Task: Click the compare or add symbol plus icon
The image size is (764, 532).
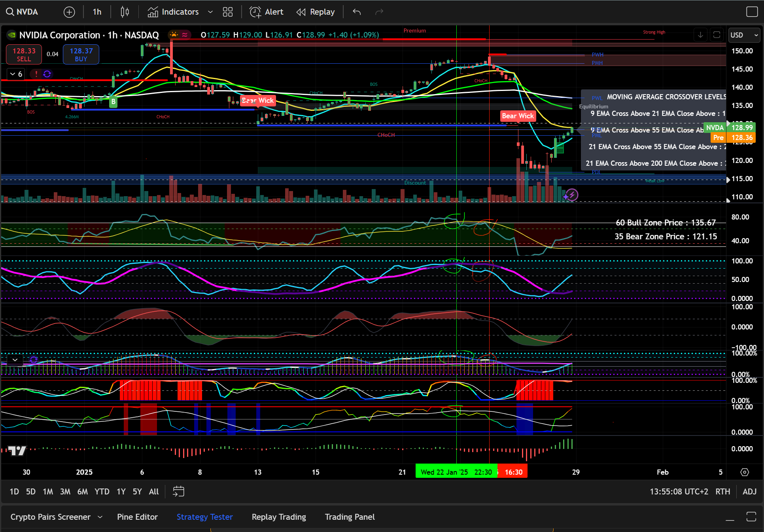Action: [69, 12]
